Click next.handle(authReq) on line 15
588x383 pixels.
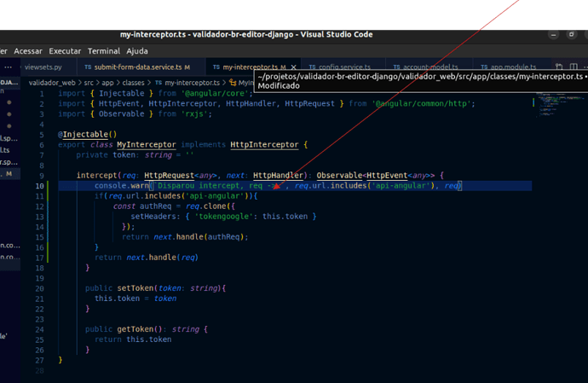point(199,237)
